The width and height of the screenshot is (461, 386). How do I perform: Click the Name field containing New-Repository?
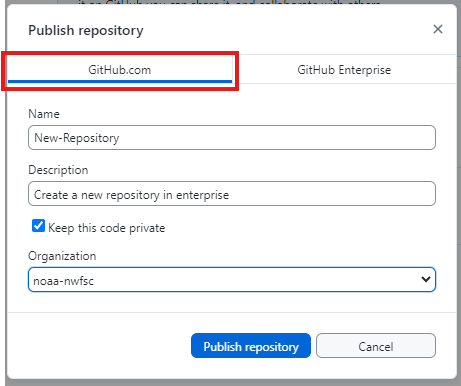click(x=232, y=138)
